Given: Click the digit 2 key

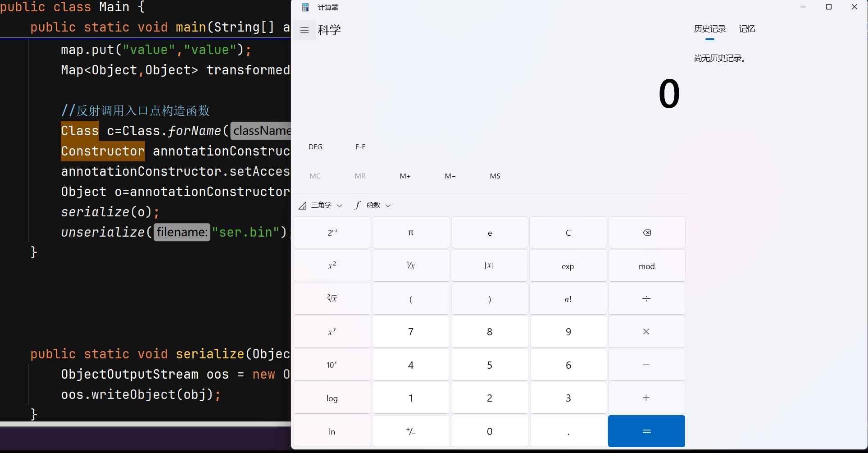Looking at the screenshot, I should coord(489,398).
